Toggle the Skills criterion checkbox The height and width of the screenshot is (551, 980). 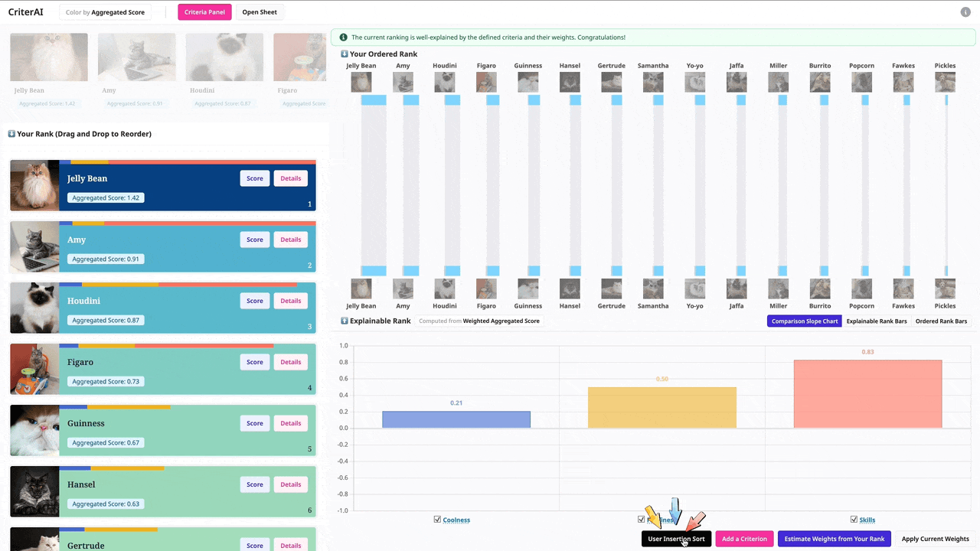[x=854, y=520]
